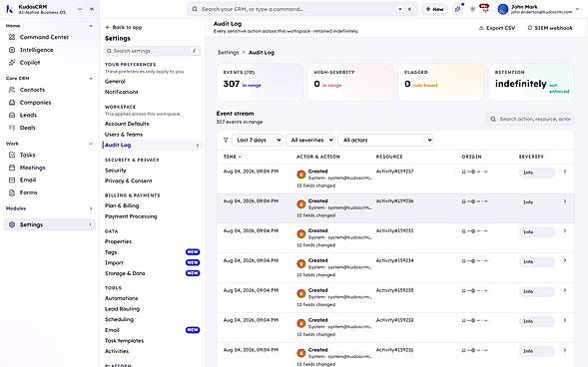The width and height of the screenshot is (588, 367).
Task: Collapse the Core CRM section
Action: (91, 79)
